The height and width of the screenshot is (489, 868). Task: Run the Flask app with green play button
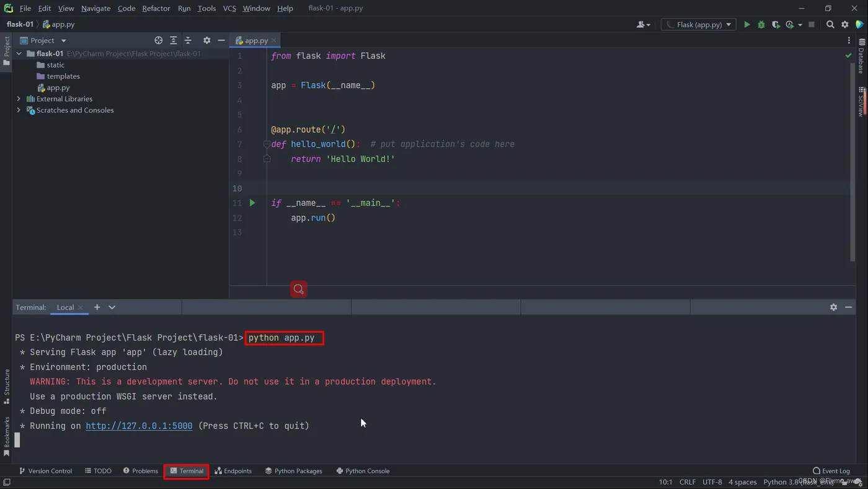pyautogui.click(x=746, y=25)
